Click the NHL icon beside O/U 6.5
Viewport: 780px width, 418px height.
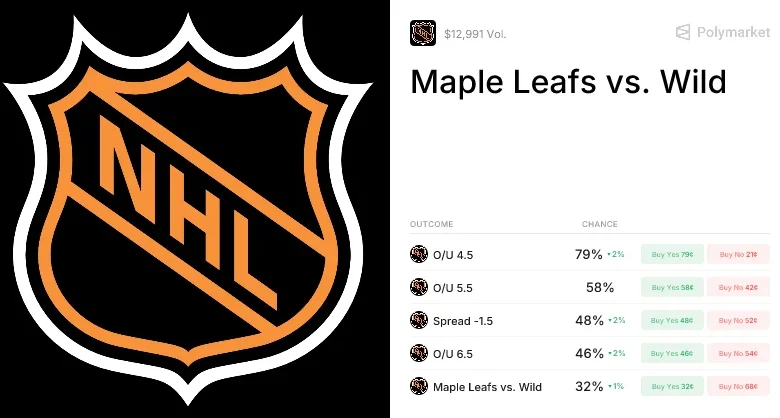[419, 353]
